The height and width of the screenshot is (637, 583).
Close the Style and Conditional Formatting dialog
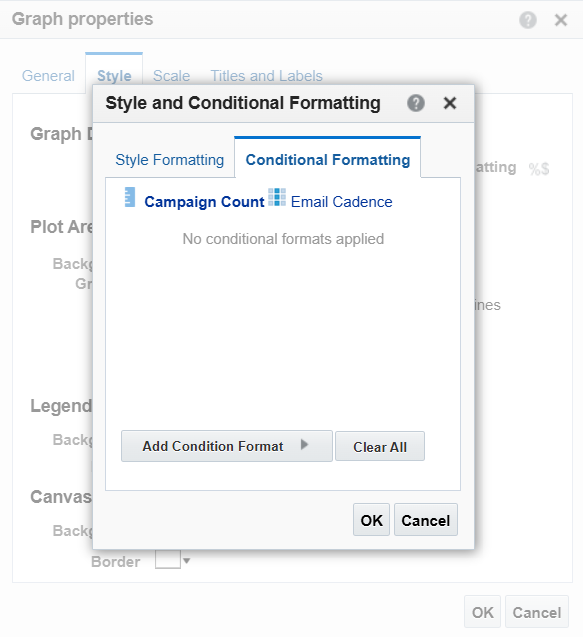(x=450, y=103)
